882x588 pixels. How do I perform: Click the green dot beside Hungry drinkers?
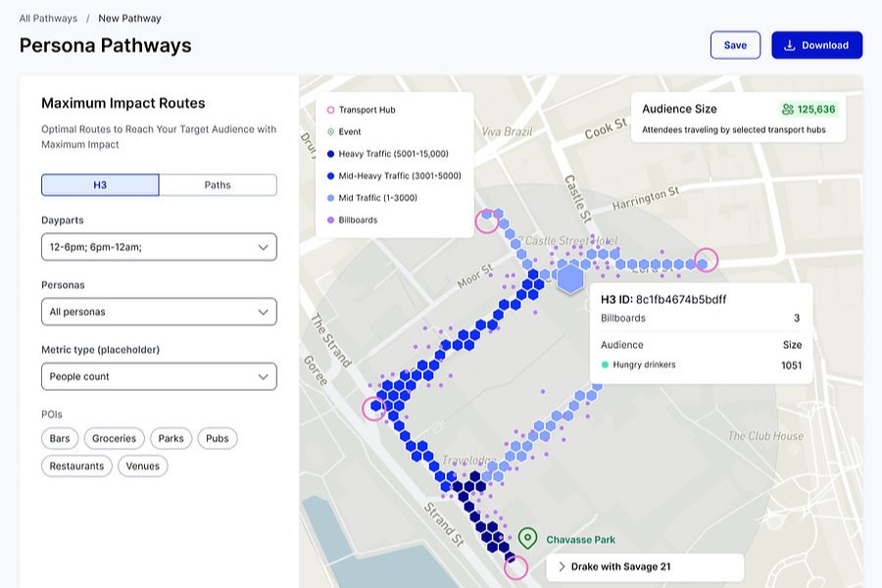[x=605, y=365]
